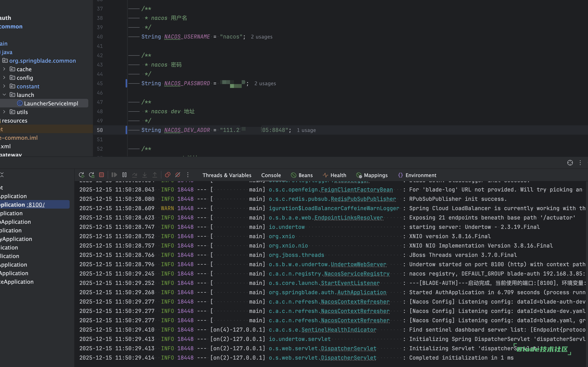588x367 pixels.
Task: Expand the utils folder
Action: pos(4,112)
